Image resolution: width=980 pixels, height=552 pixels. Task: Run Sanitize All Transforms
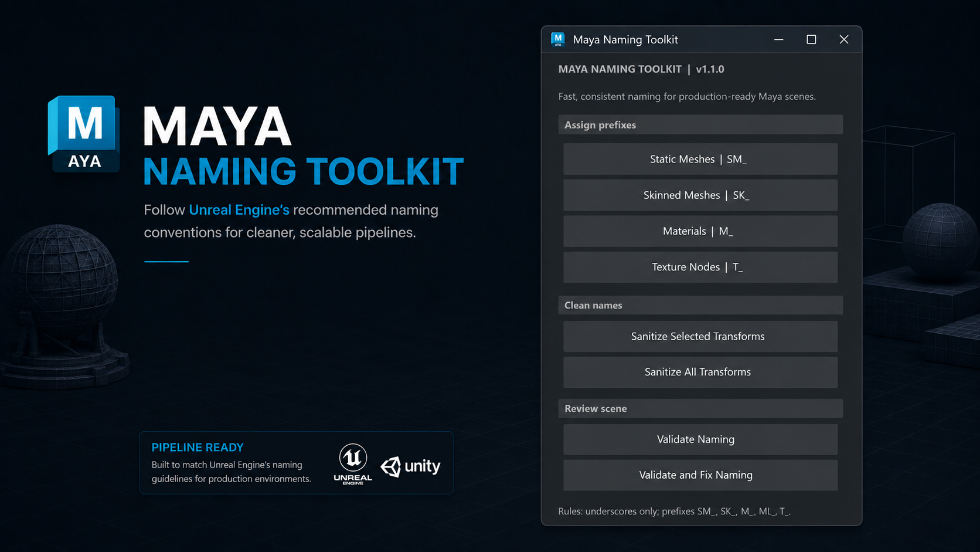(x=700, y=372)
